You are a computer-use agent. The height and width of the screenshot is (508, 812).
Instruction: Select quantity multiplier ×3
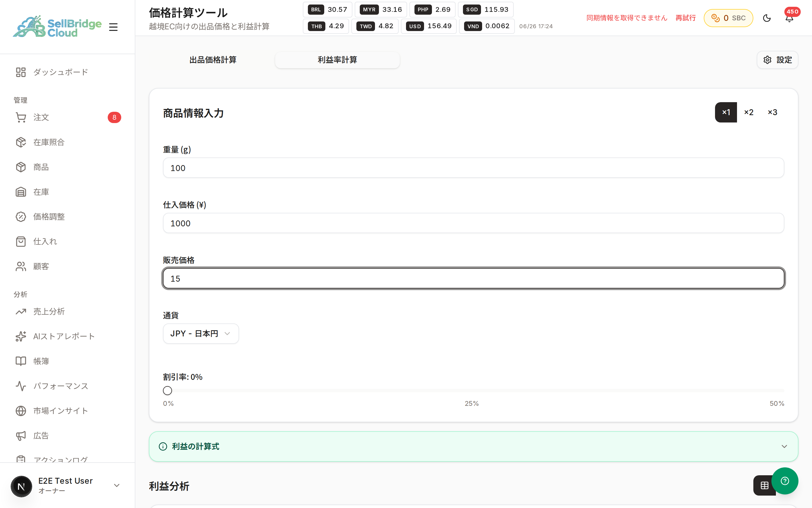click(773, 112)
